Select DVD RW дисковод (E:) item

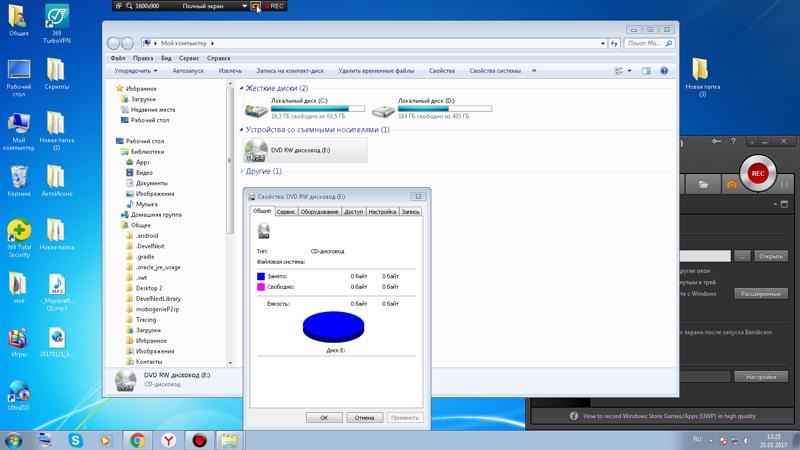point(306,151)
